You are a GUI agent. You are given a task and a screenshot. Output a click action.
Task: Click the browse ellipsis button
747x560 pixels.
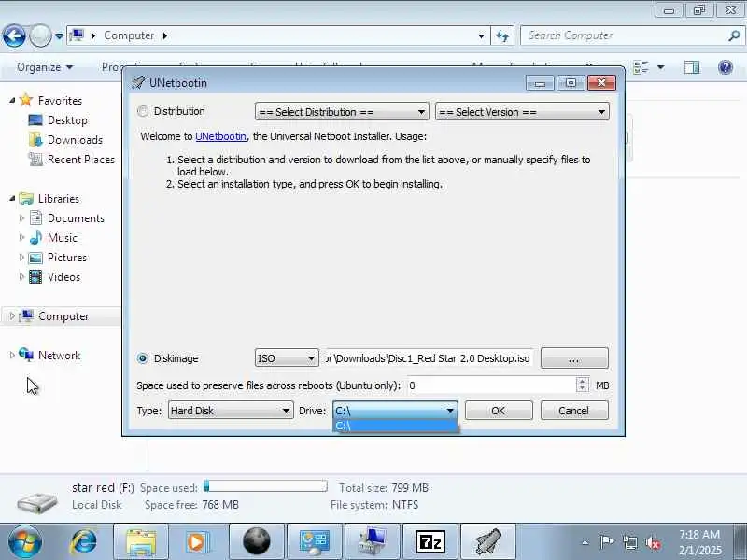click(574, 358)
